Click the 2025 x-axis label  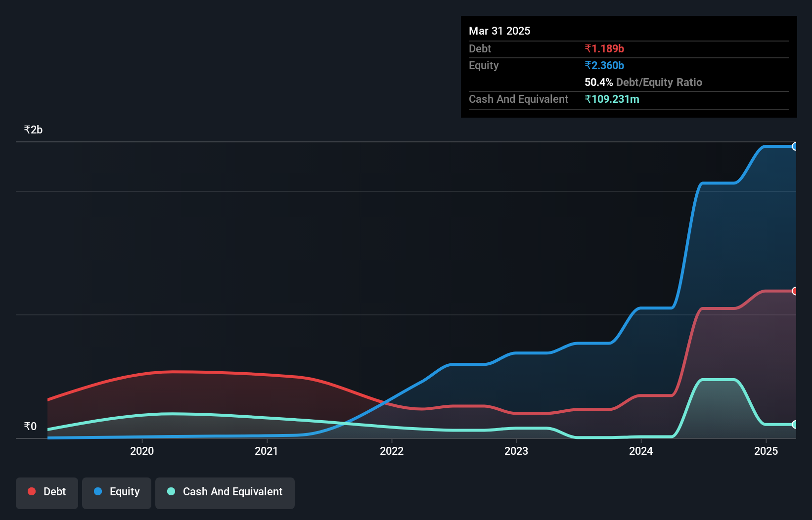point(766,451)
